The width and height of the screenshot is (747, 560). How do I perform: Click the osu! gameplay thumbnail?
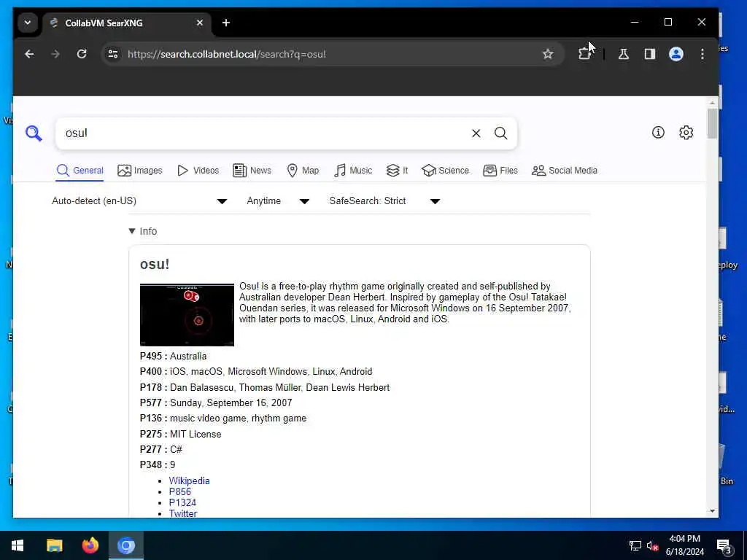click(187, 315)
